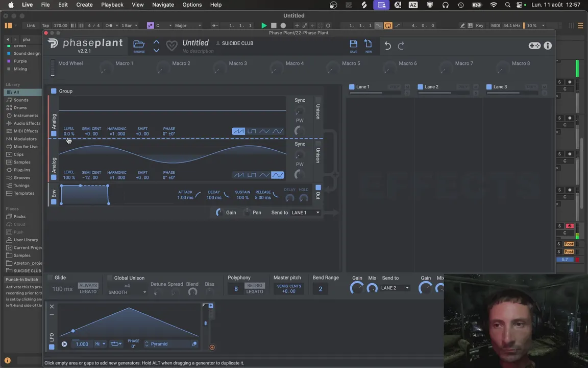
Task: Open the Phase Plant preset browser
Action: 139,46
